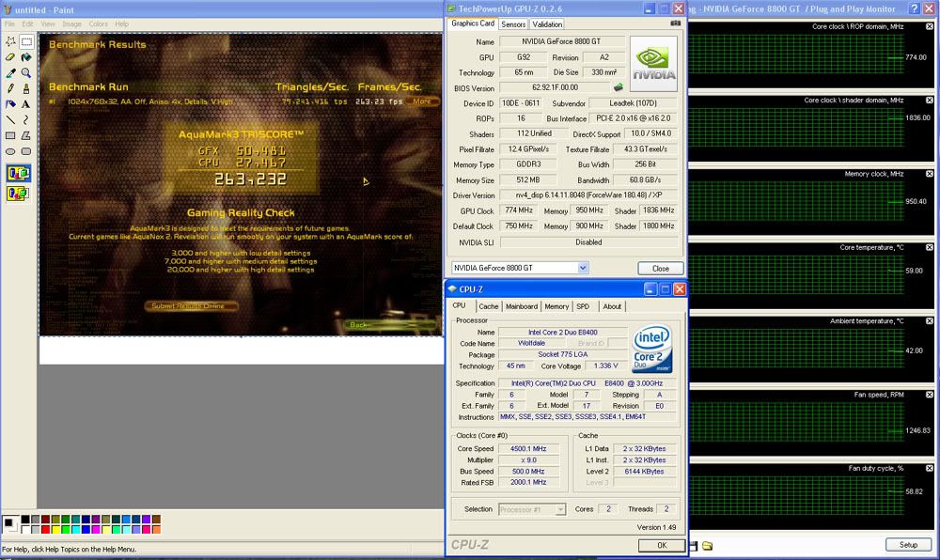Open the Mainboard tab in CPU-Z
The image size is (940, 560).
[522, 306]
